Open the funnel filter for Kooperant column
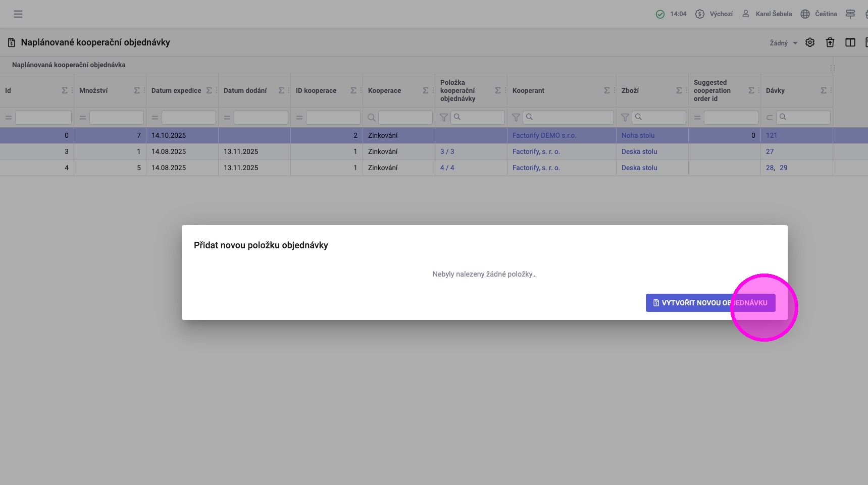Viewport: 868px width, 485px height. 516,118
